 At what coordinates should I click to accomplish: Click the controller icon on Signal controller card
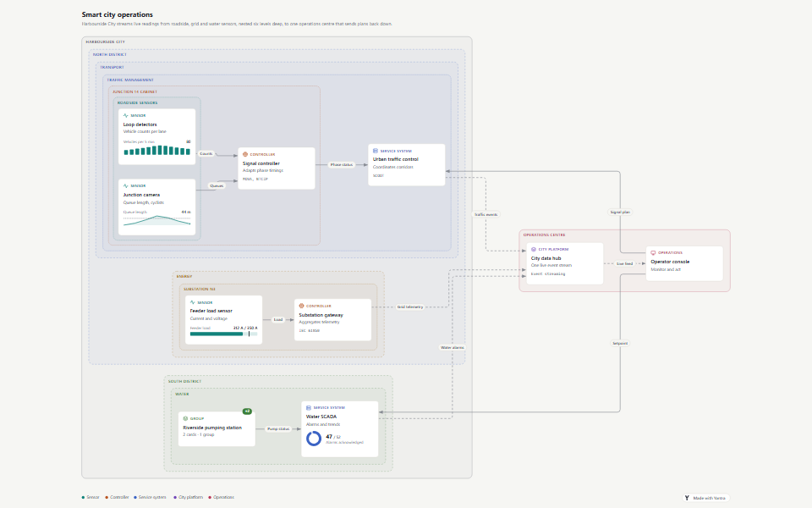click(x=245, y=154)
